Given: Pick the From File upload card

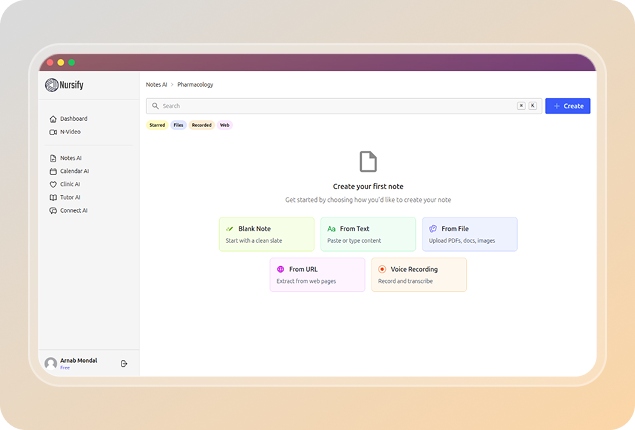Looking at the screenshot, I should coord(469,234).
